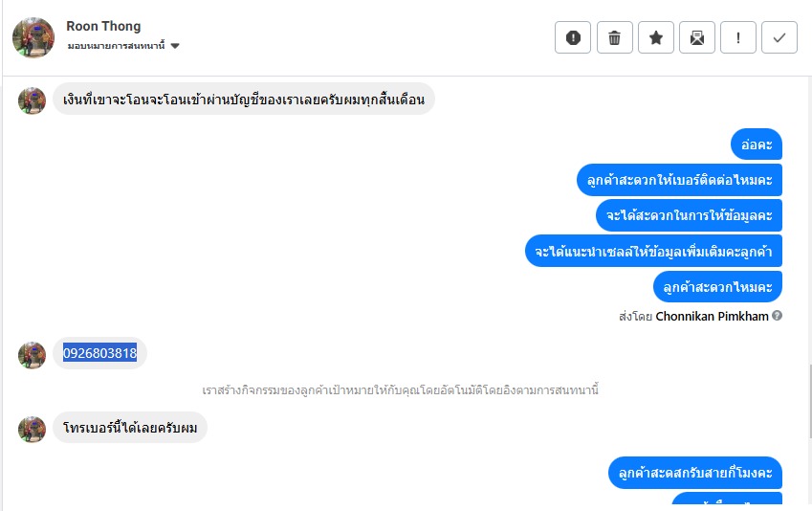Click the first gray message about bank transfer
The height and width of the screenshot is (511, 812).
point(243,99)
